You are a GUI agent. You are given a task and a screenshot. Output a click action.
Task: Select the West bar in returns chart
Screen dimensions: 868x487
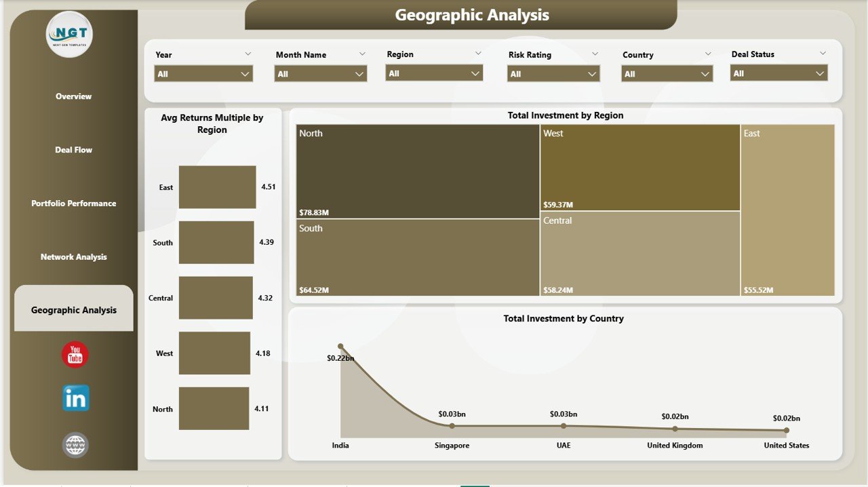point(214,353)
